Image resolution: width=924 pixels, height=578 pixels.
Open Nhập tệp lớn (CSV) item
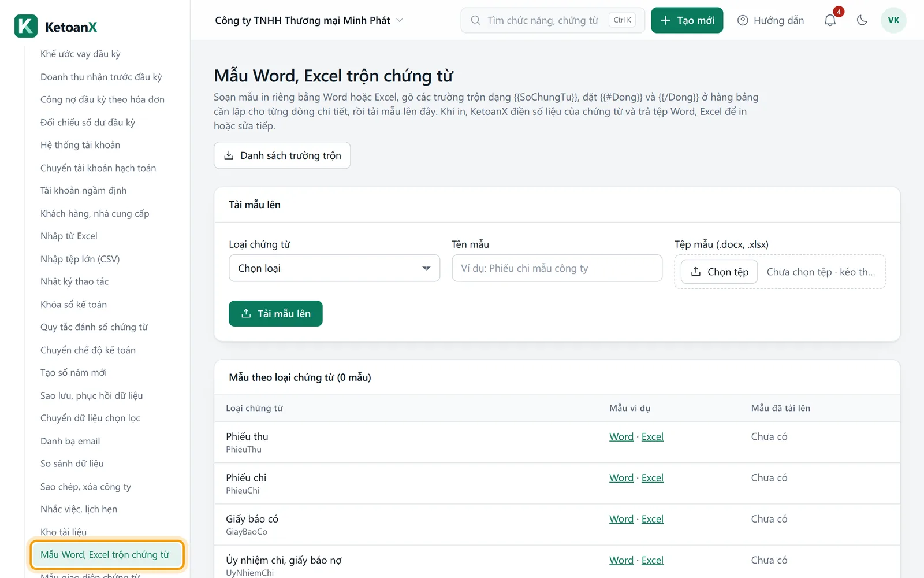(80, 259)
